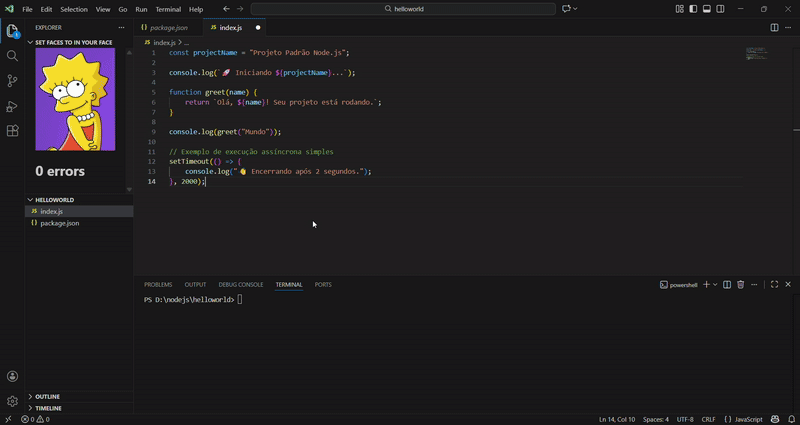Viewport: 800px width, 425px height.
Task: Click the errors and warnings counter
Action: tap(35, 419)
